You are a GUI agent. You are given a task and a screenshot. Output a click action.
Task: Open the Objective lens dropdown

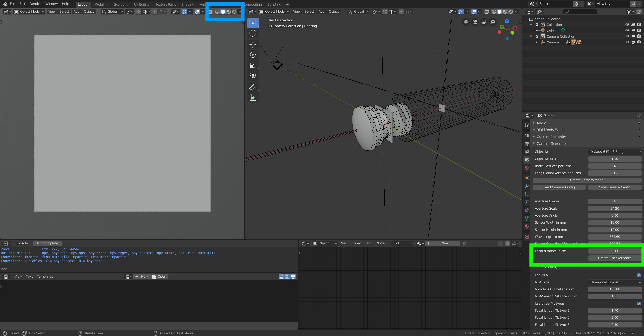[615, 152]
